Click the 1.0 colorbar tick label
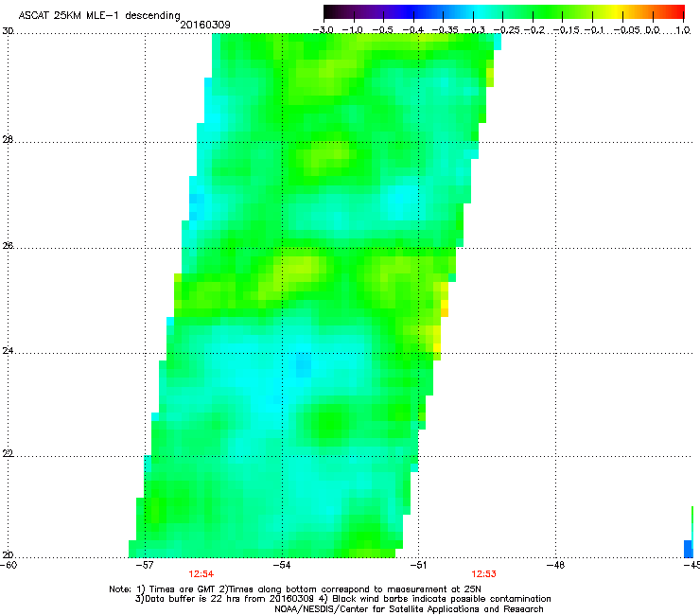 tap(683, 30)
